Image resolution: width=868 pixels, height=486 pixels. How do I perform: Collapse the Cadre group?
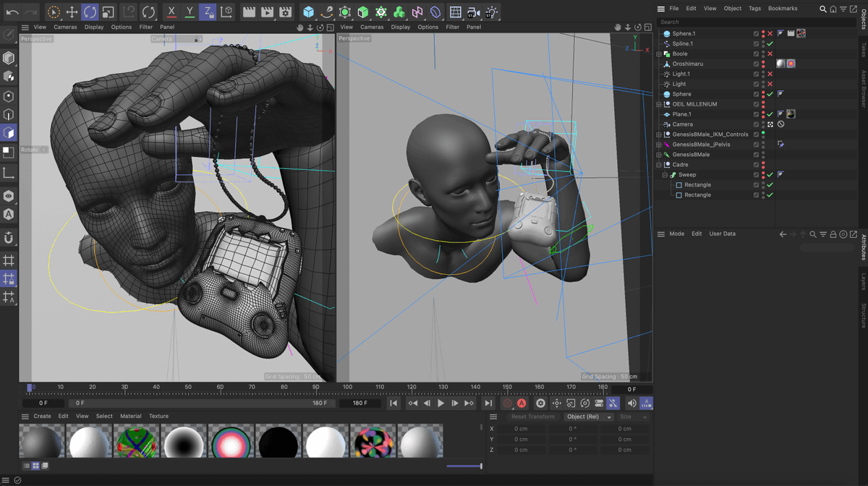click(x=659, y=165)
